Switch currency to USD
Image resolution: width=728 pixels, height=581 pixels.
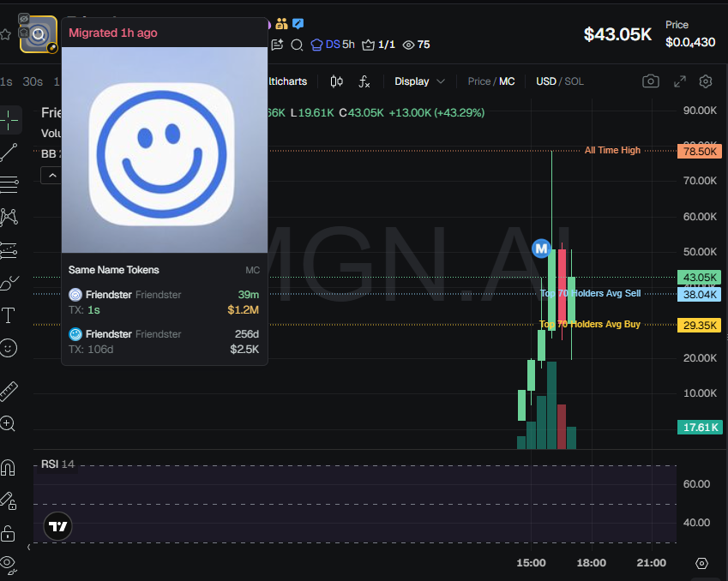point(546,81)
